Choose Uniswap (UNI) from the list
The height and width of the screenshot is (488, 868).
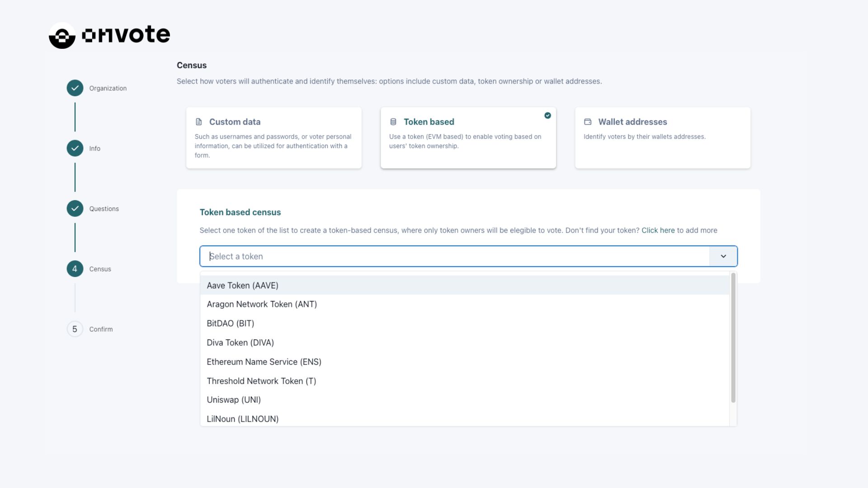click(x=465, y=400)
